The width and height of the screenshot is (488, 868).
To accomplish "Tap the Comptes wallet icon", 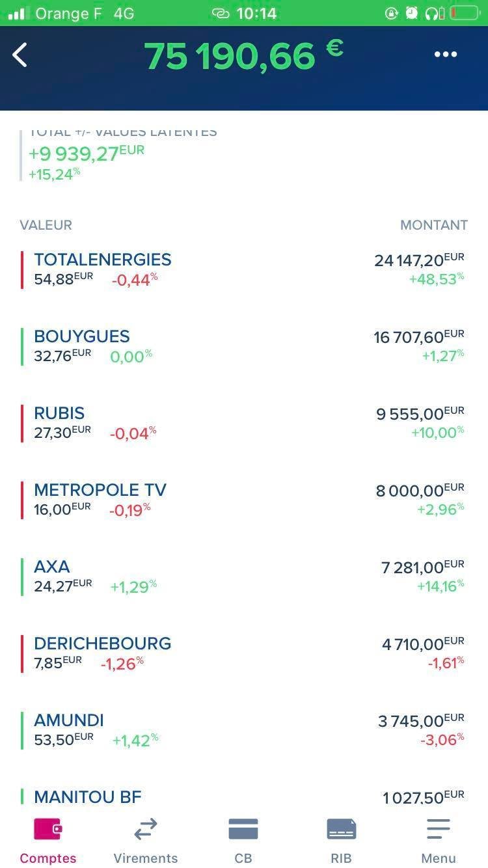I will pyautogui.click(x=47, y=829).
